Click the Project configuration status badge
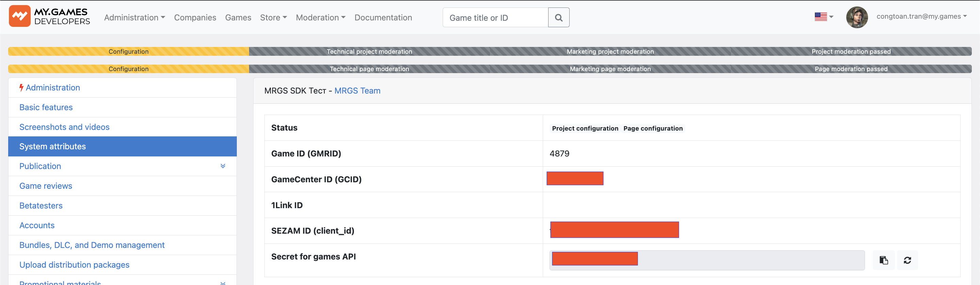 pos(585,129)
